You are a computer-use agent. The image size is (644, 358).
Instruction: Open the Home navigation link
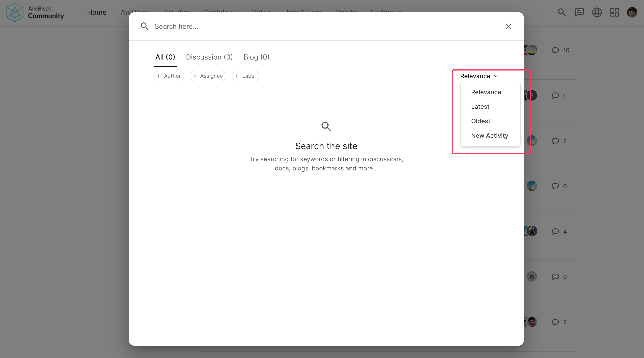tap(97, 12)
